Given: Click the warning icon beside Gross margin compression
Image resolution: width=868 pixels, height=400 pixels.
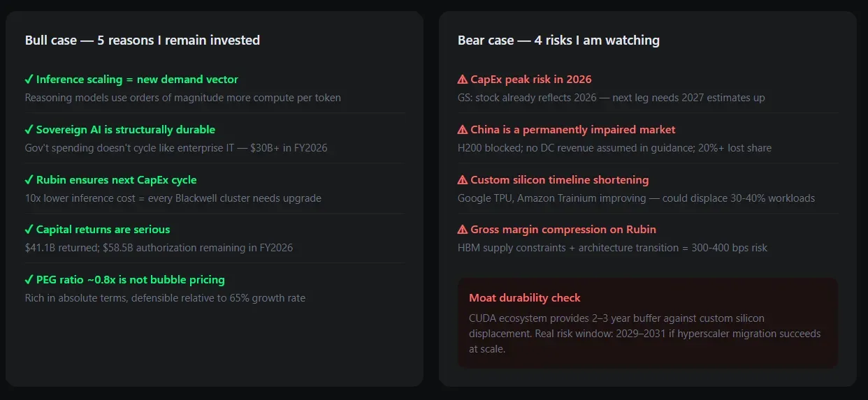Looking at the screenshot, I should click(463, 230).
